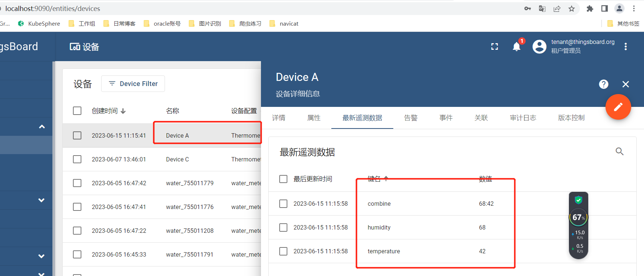Bookmark this page with the star icon
This screenshot has height=276, width=644.
pyautogui.click(x=571, y=8)
